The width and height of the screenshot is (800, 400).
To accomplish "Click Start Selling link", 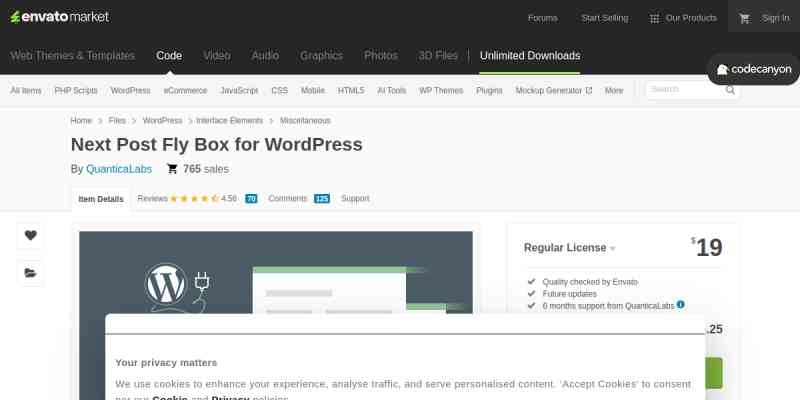I will pyautogui.click(x=605, y=18).
